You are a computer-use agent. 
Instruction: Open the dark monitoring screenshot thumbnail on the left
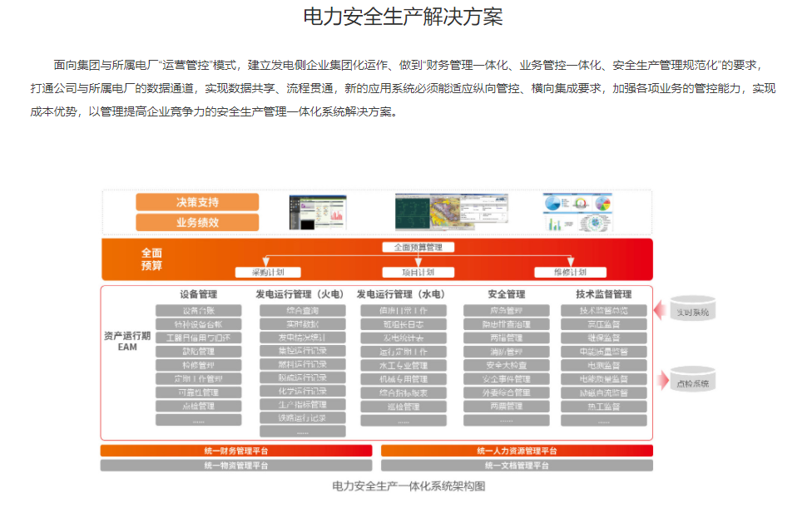pyautogui.click(x=317, y=212)
